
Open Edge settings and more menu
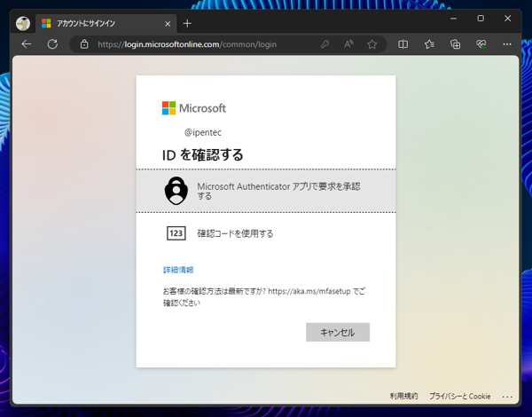click(x=507, y=44)
